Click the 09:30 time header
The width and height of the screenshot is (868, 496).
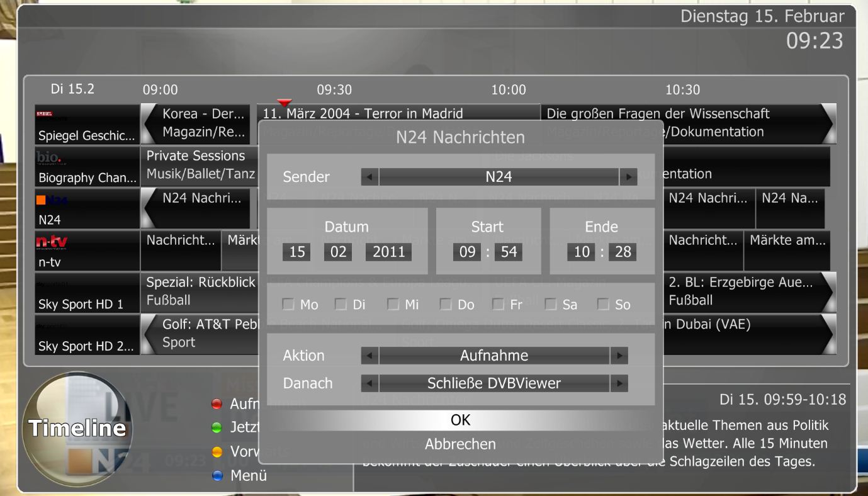334,90
